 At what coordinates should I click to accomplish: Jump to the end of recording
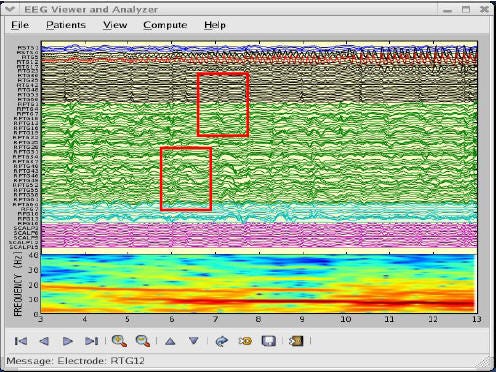tap(91, 341)
